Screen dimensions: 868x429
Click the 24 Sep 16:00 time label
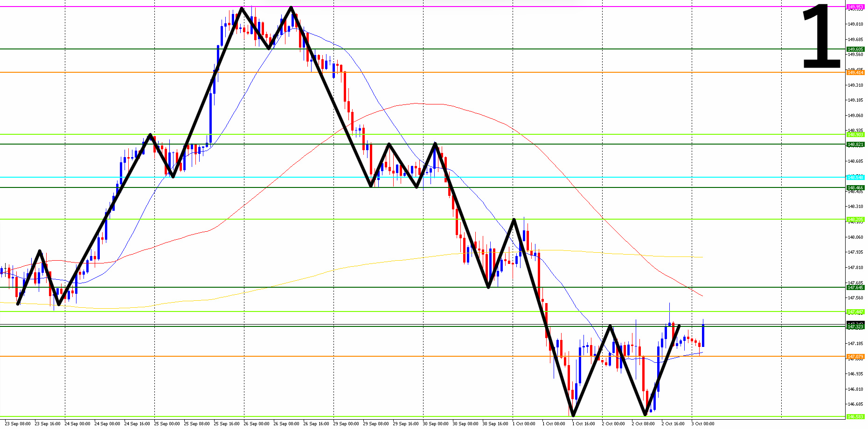[x=137, y=424]
